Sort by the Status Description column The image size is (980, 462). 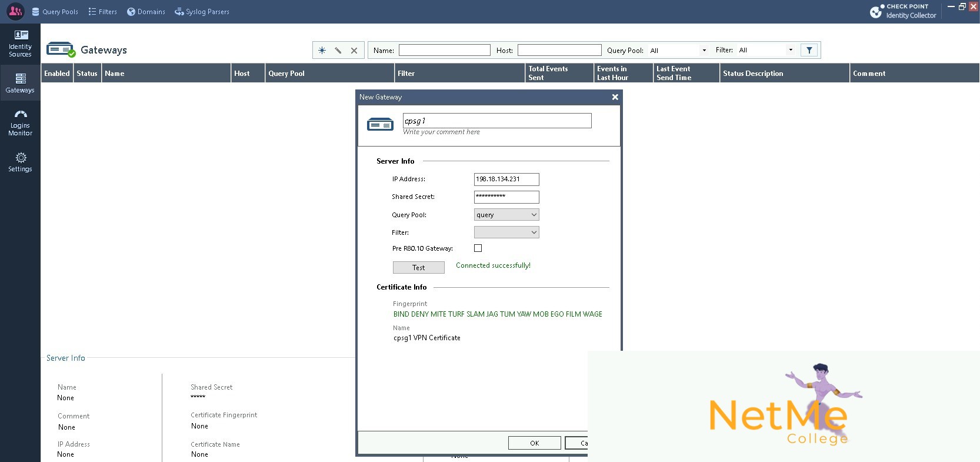[785, 74]
